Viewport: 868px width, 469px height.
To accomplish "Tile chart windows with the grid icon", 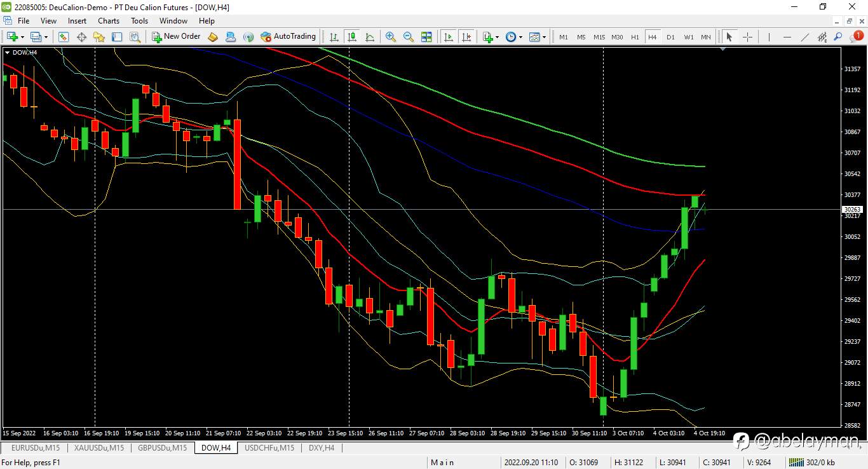I will coord(426,37).
